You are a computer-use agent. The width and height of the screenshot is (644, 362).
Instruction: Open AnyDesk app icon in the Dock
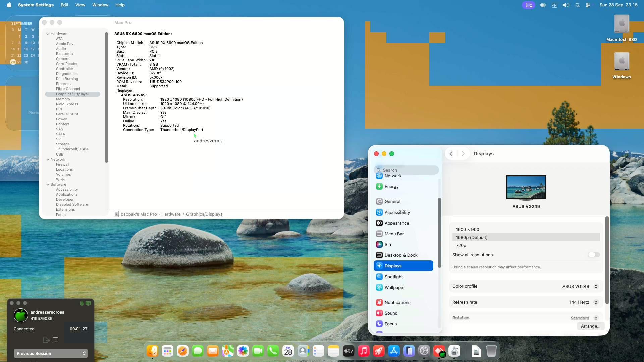439,351
